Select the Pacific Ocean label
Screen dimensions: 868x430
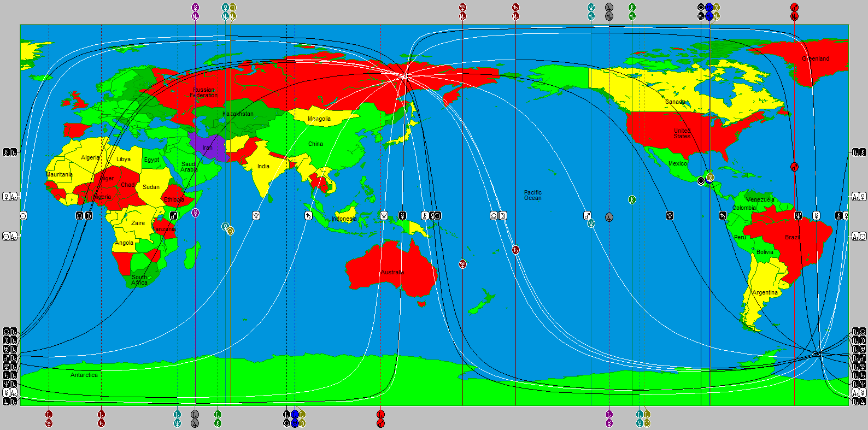[533, 195]
